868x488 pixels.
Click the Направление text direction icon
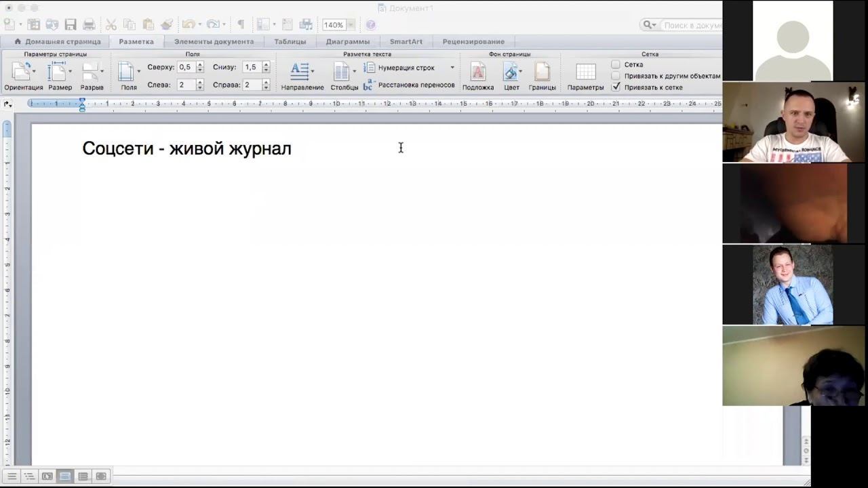[x=300, y=71]
